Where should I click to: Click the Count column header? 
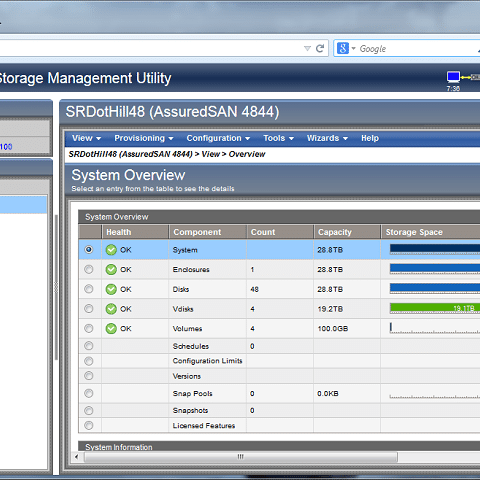point(280,232)
